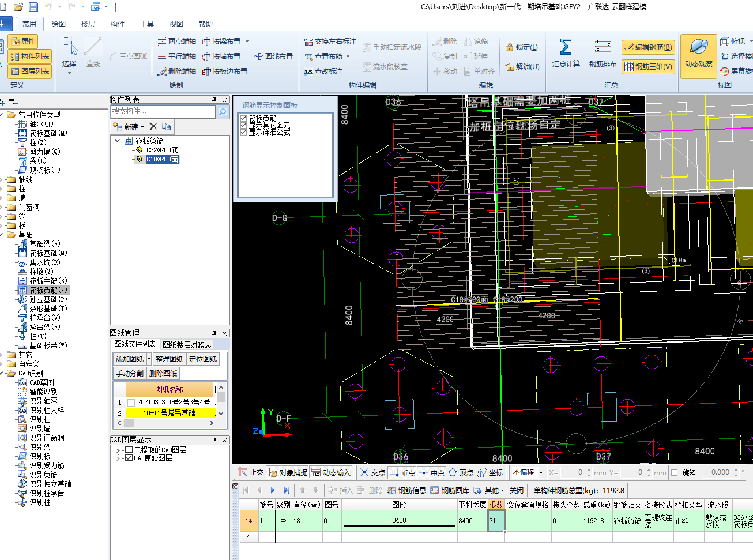Unlock components with 解锁(U)
Screen dimensions: 753x560
[522, 67]
